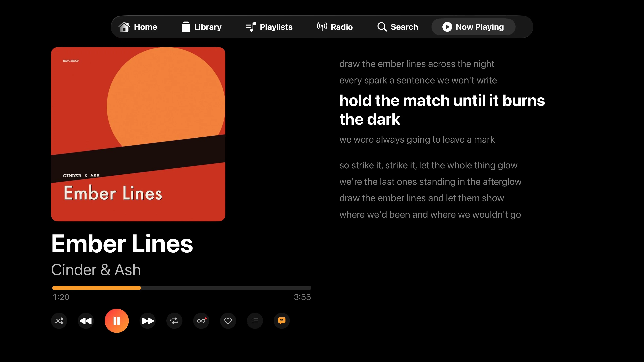Toggle the lyrics view button
This screenshot has height=362, width=644.
[282, 321]
